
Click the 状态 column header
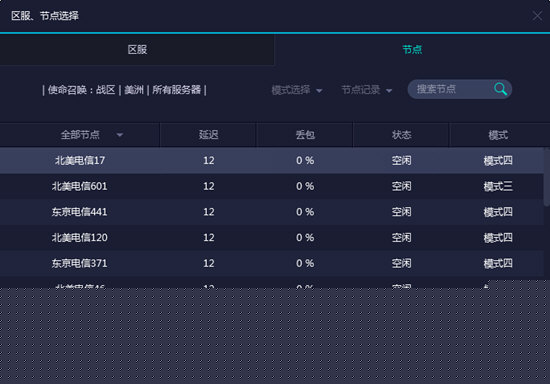click(x=401, y=135)
